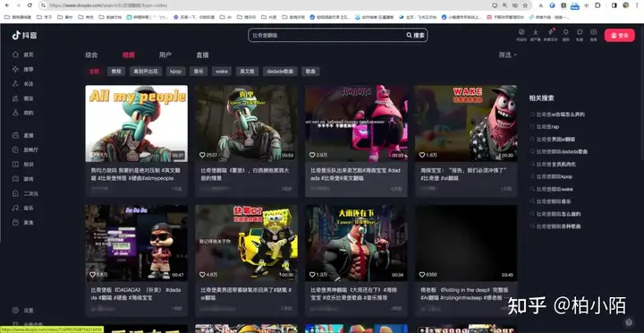Open 音乐 music in the left sidebar
Image resolution: width=644 pixels, height=333 pixels.
pyautogui.click(x=23, y=208)
